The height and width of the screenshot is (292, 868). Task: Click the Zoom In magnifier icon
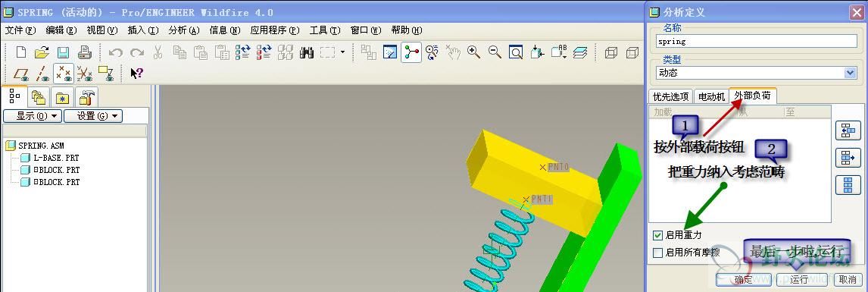point(473,52)
